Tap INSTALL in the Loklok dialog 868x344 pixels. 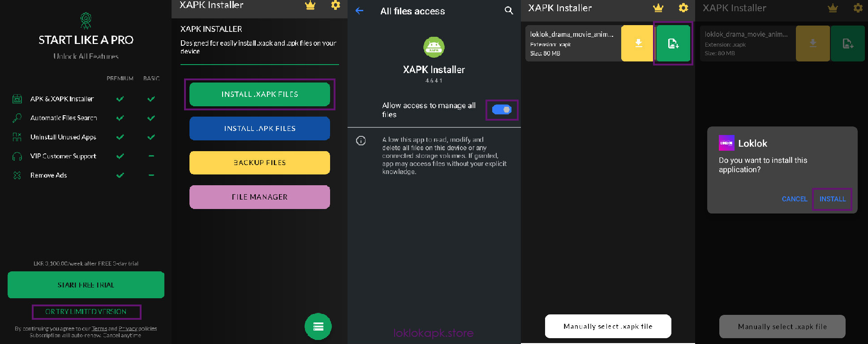(x=833, y=199)
